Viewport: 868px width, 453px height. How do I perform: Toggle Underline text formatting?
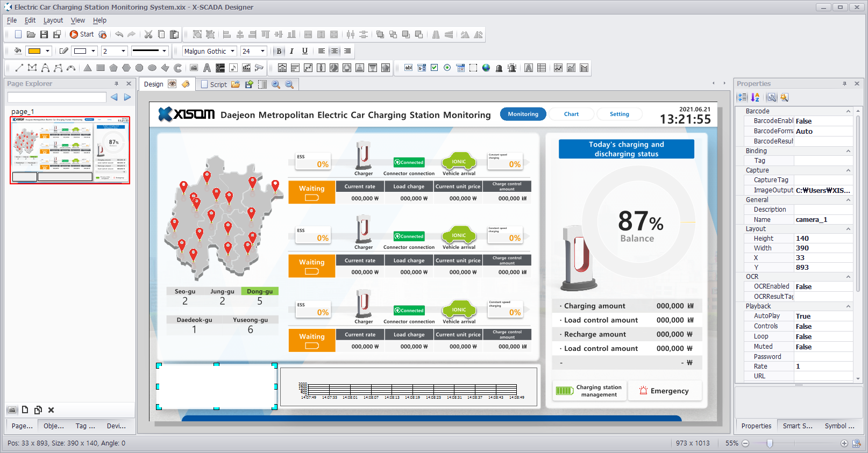coord(305,51)
